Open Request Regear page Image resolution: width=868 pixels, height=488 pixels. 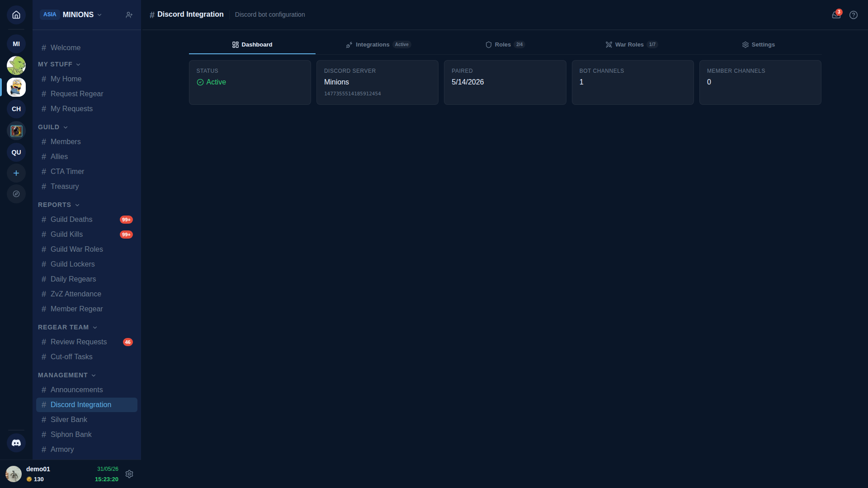pos(87,94)
